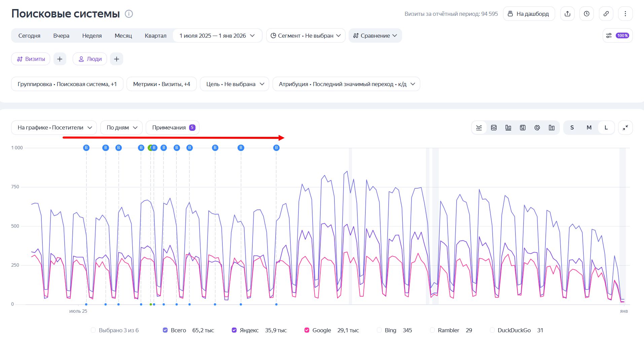Toggle the Яндекс series checkbox
This screenshot has height=342, width=644.
[234, 330]
